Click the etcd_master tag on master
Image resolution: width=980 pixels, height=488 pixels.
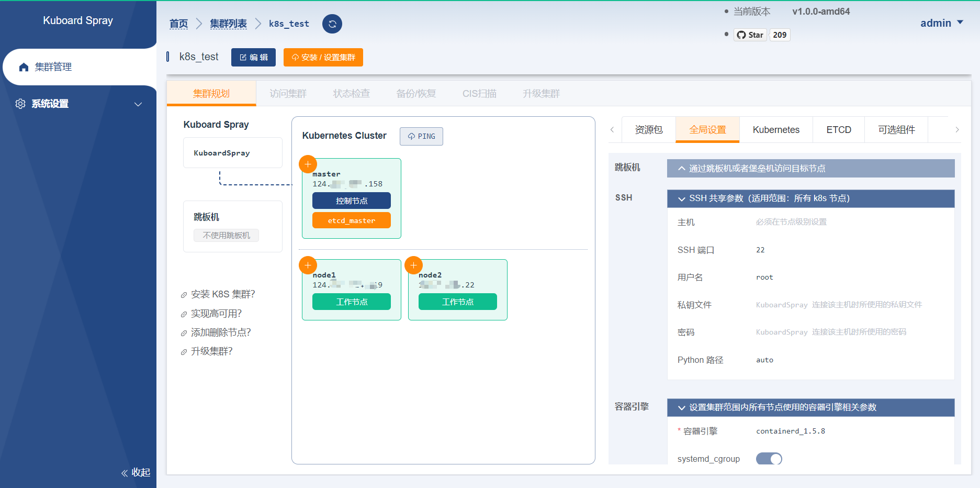click(352, 220)
